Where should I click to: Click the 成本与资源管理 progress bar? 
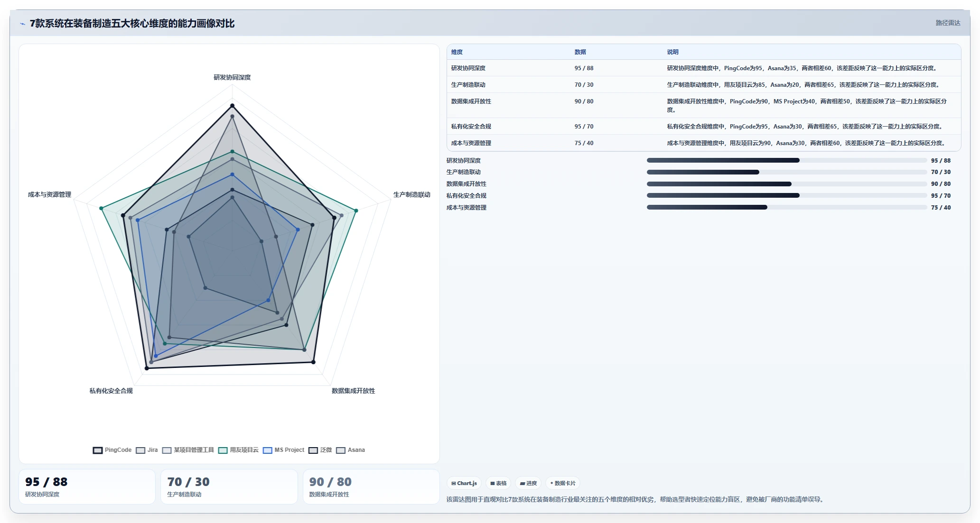coord(787,207)
